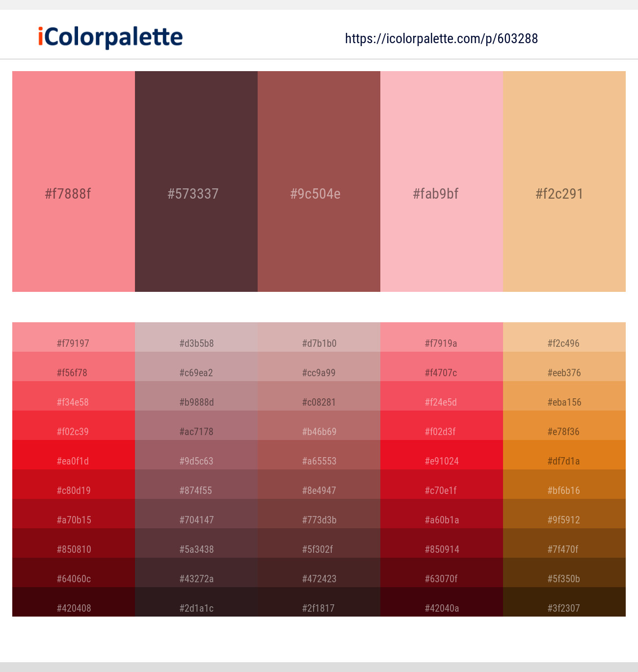Select the large #f7888f pink swatch
The width and height of the screenshot is (638, 672).
[74, 181]
